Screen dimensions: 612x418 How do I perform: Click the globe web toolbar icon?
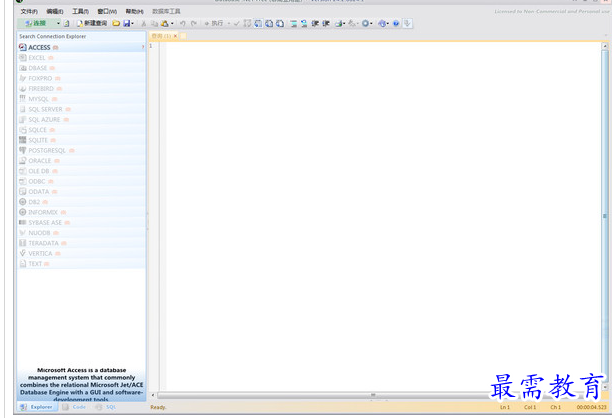[382, 23]
